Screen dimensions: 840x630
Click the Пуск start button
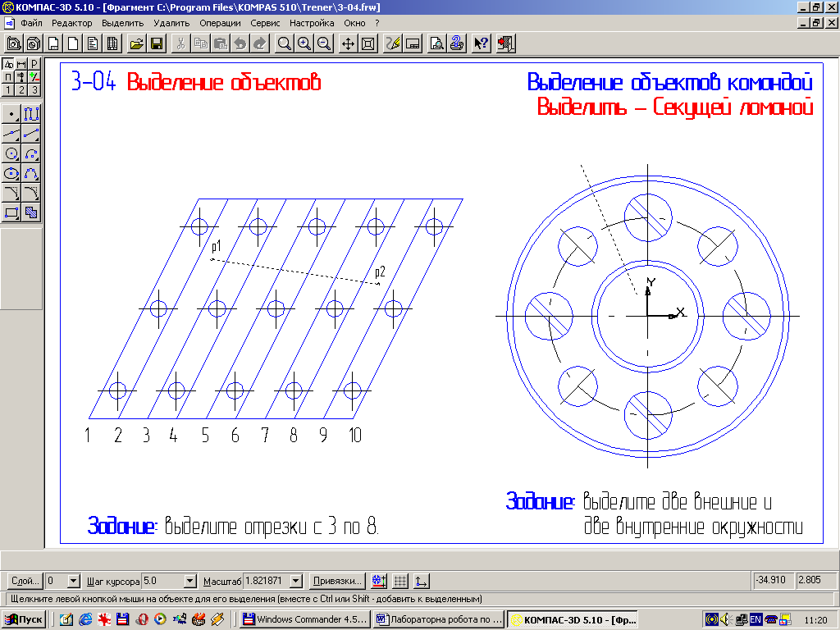point(24,619)
